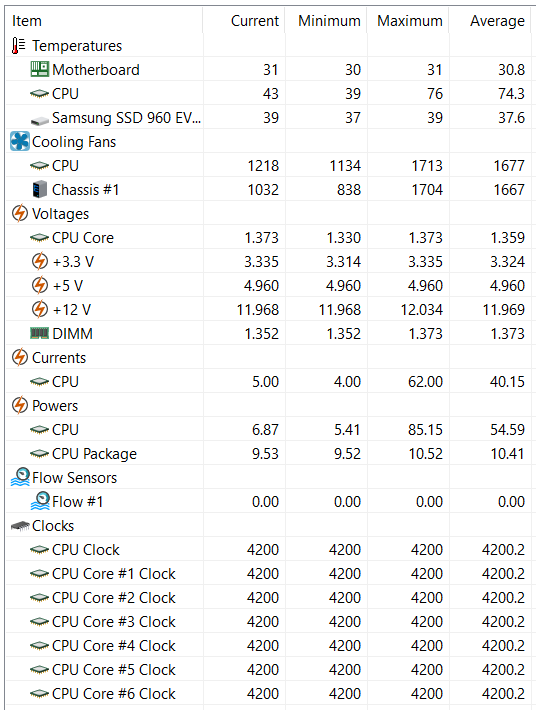Select the CPU Core #4 Clock row

(x=268, y=646)
